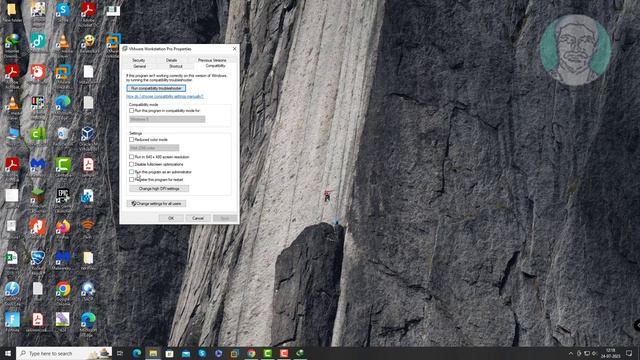Open Task View on the taskbar
Viewport: 640px width, 360px height.
(x=120, y=353)
